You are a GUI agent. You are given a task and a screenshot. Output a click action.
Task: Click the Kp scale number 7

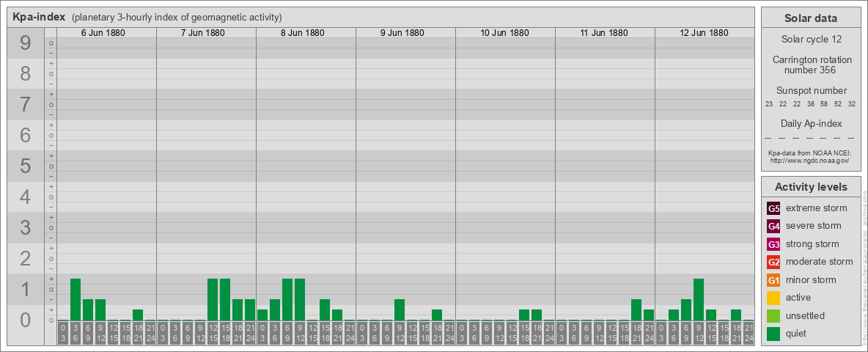(x=26, y=105)
